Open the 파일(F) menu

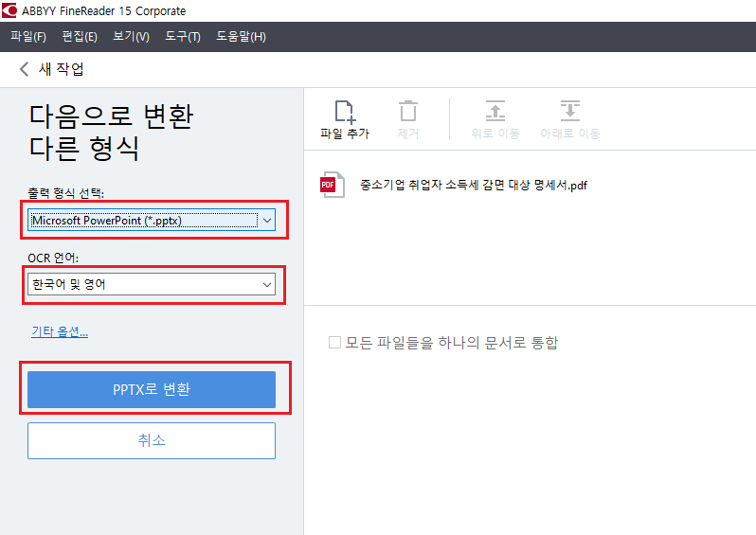pyautogui.click(x=28, y=37)
